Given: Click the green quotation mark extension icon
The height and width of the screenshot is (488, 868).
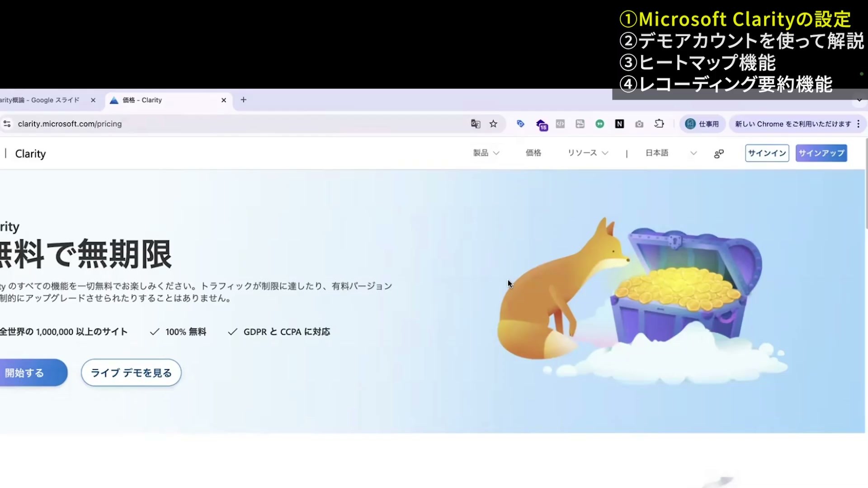Looking at the screenshot, I should pyautogui.click(x=600, y=124).
